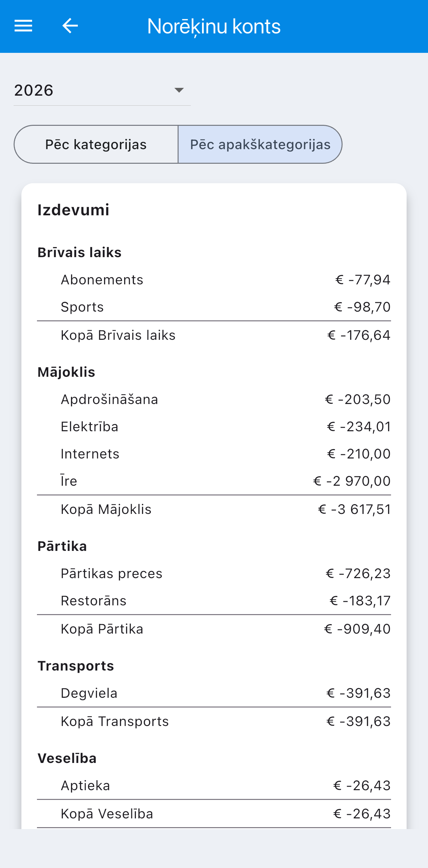Go back using the arrow icon
Viewport: 428px width, 868px height.
[x=70, y=26]
